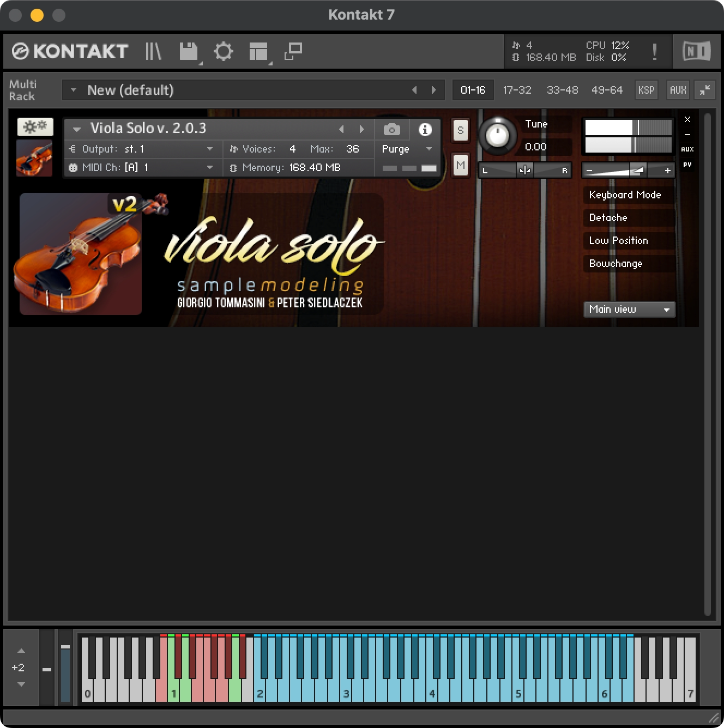The image size is (724, 728).
Task: Click the Kontakt logo in header
Action: pos(70,51)
